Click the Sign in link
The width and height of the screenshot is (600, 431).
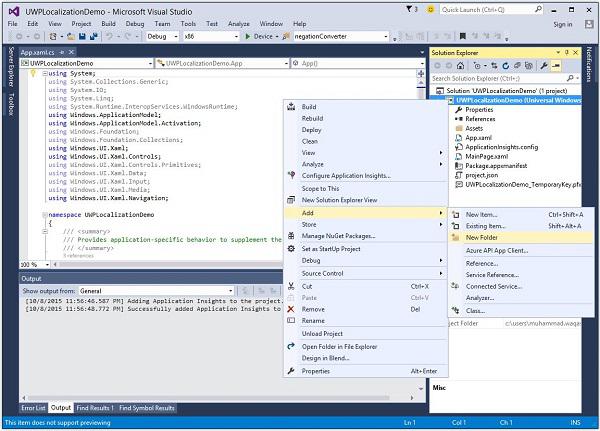pyautogui.click(x=563, y=23)
